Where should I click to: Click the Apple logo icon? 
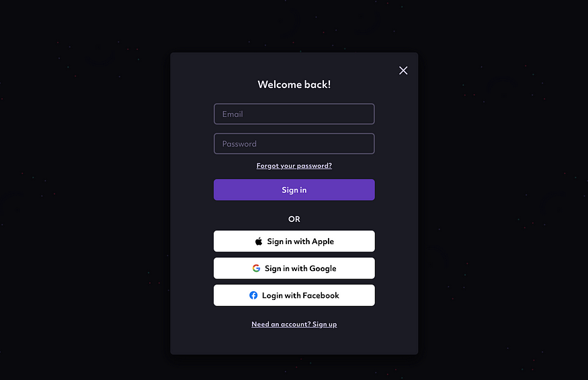click(x=259, y=241)
